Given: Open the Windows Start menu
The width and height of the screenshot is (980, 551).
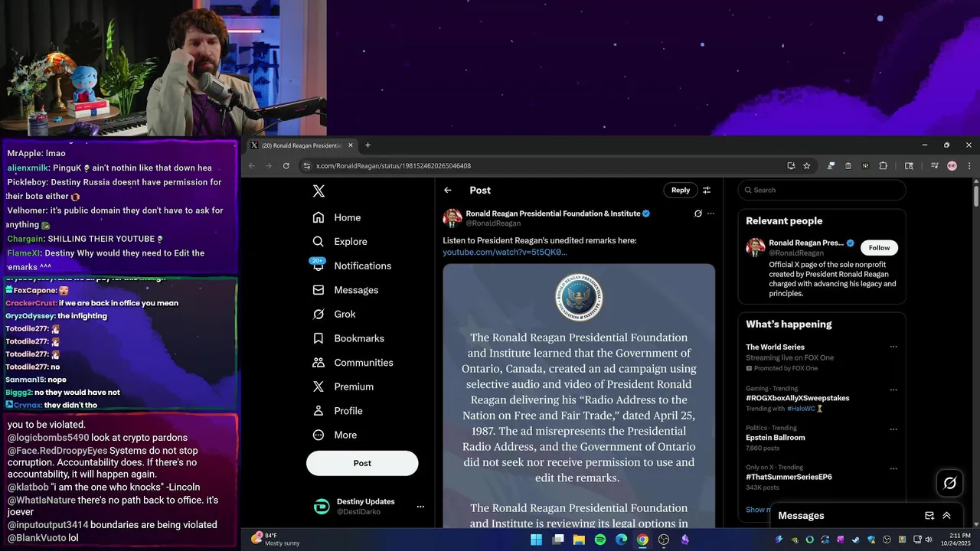Looking at the screenshot, I should [536, 540].
